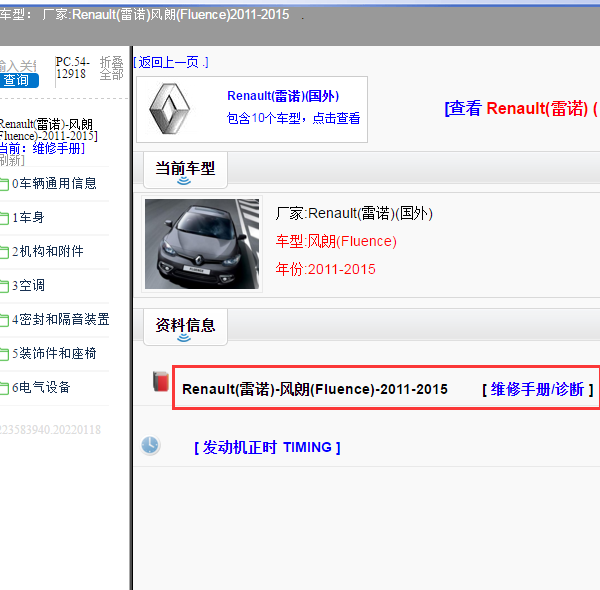Expand 1车身 tree node

point(28,217)
